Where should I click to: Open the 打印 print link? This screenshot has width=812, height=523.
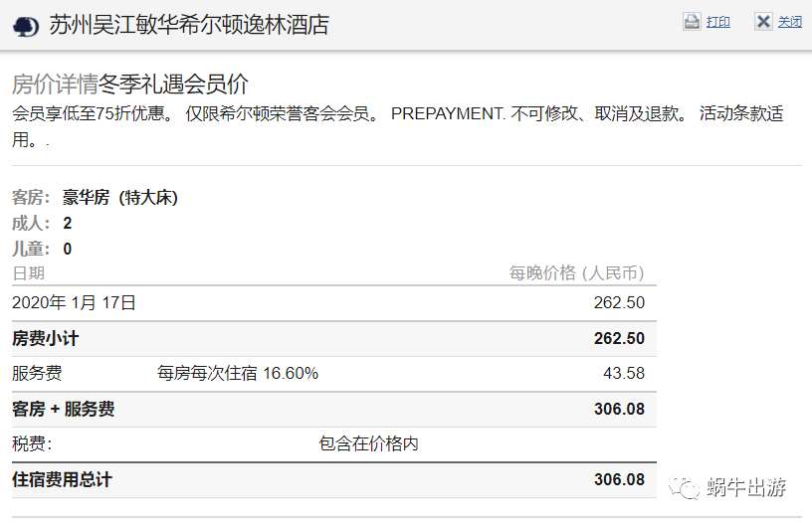pyautogui.click(x=717, y=22)
